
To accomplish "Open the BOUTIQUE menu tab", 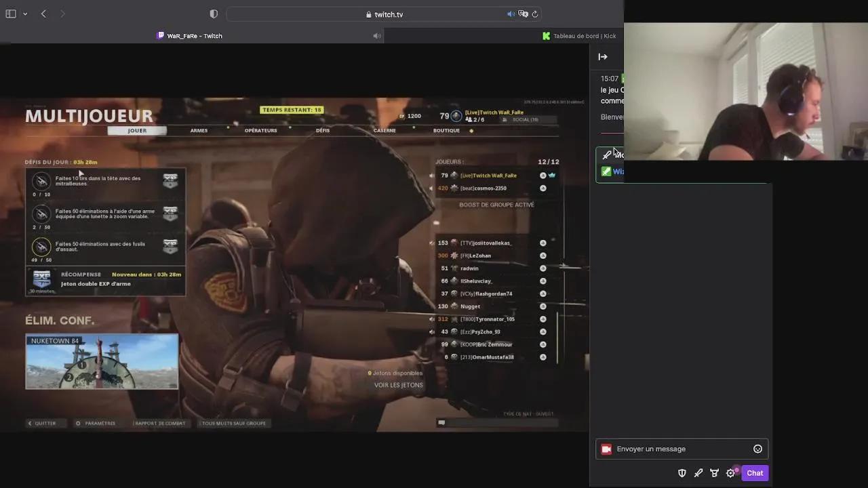I will [446, 130].
